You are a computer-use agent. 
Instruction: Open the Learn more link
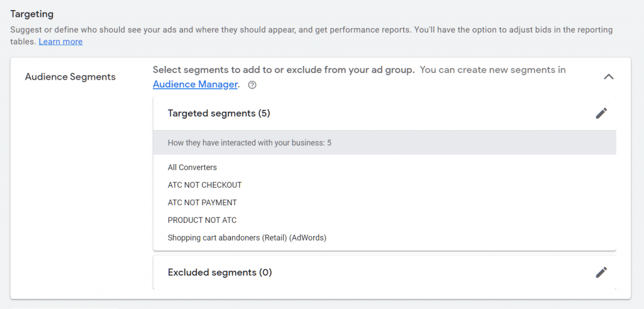[60, 41]
